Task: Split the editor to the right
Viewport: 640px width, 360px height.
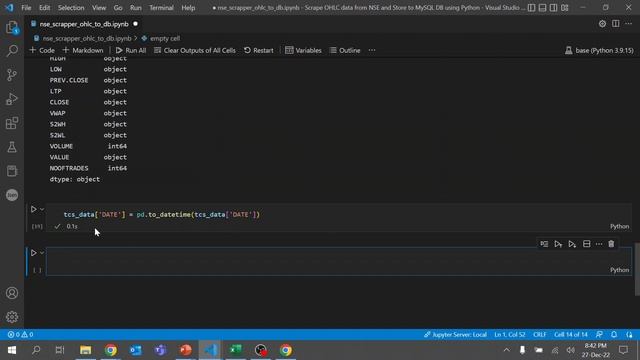Action: (x=616, y=24)
